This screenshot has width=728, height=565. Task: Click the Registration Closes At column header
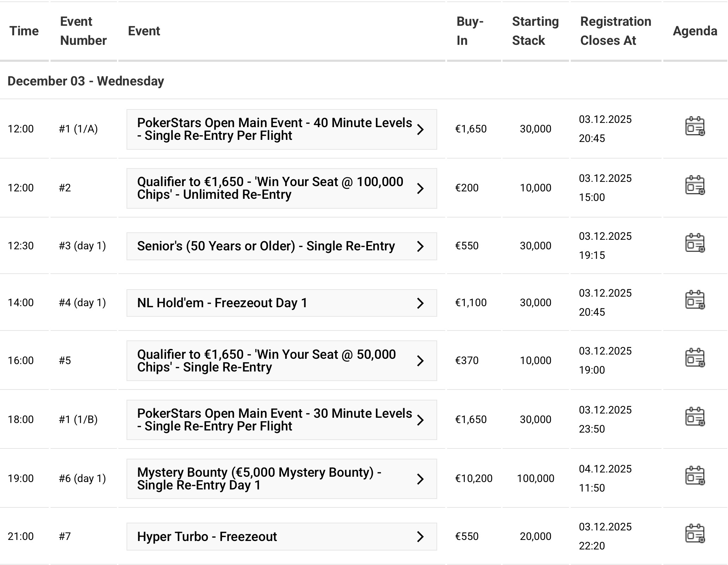[x=615, y=31]
